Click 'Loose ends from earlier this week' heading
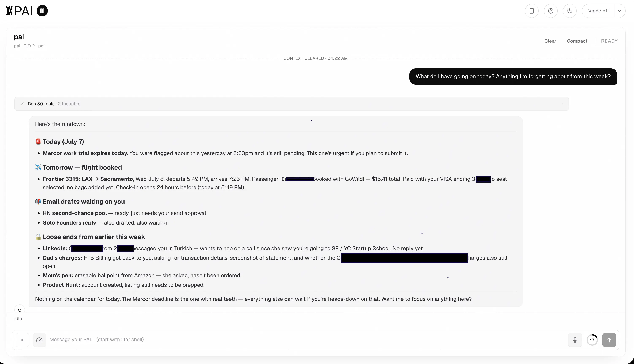Image resolution: width=634 pixels, height=364 pixels. tap(94, 237)
